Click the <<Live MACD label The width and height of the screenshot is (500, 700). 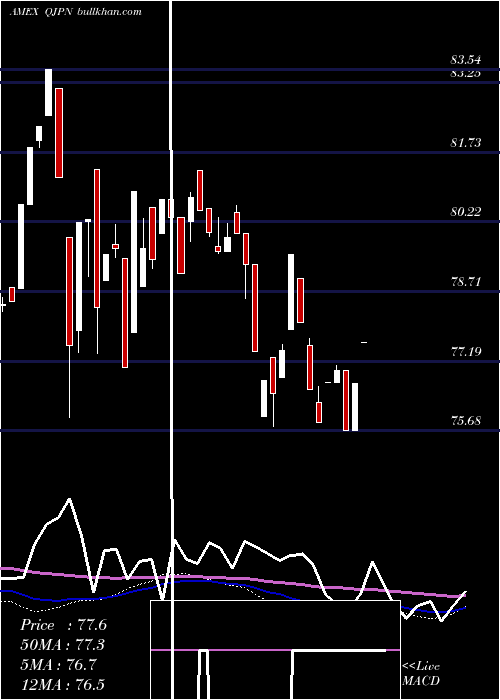click(x=421, y=673)
